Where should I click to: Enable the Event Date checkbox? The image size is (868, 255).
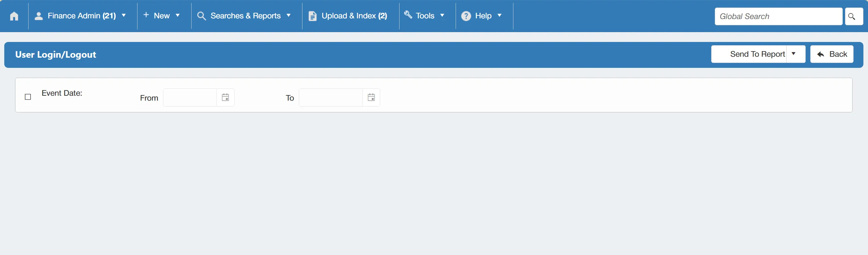(28, 97)
